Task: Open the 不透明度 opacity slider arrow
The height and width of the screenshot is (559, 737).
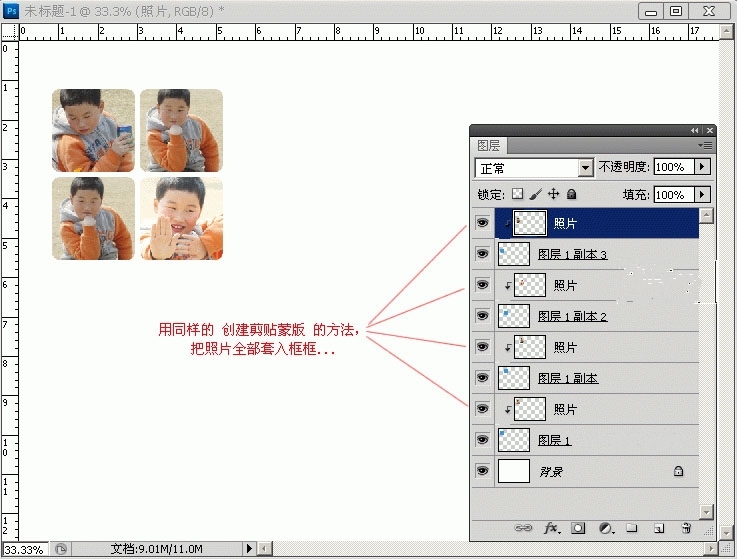Action: pyautogui.click(x=703, y=166)
